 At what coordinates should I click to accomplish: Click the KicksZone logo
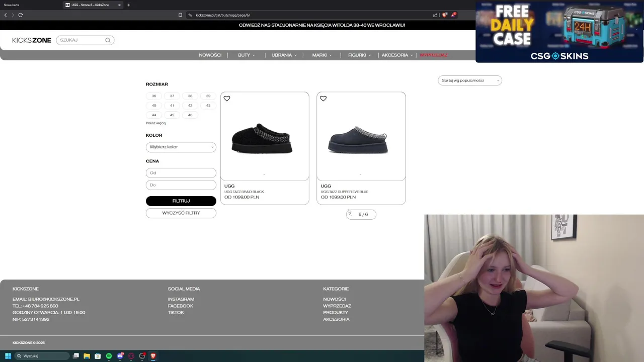click(32, 40)
